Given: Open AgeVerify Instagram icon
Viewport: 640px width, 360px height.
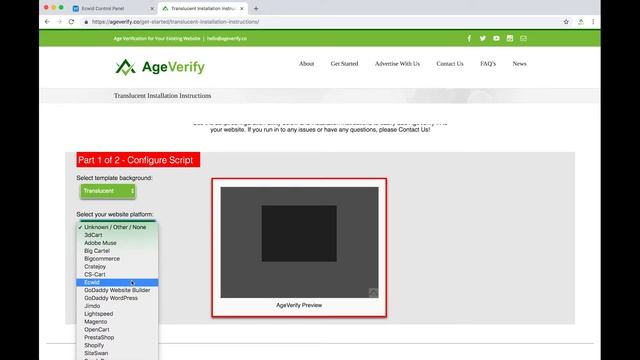Looking at the screenshot, I should [x=510, y=38].
